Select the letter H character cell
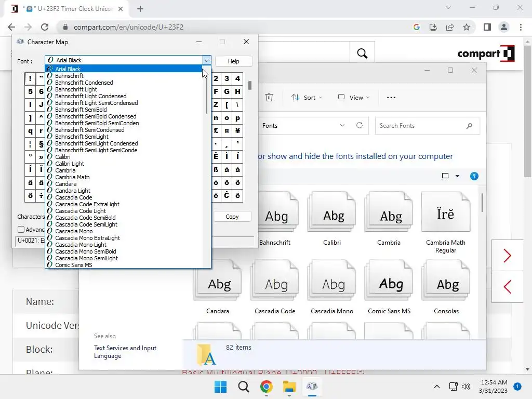Screen dimensions: 532x399 coord(237,91)
